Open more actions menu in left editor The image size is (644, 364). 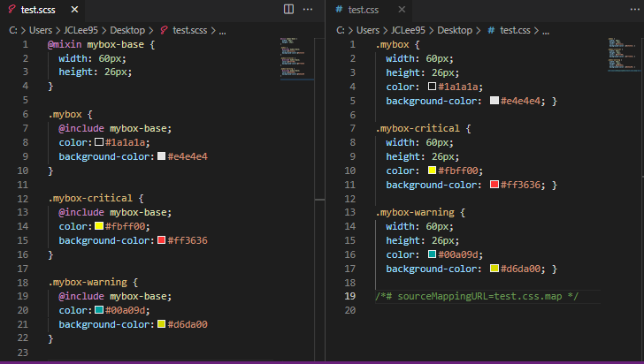(x=308, y=9)
